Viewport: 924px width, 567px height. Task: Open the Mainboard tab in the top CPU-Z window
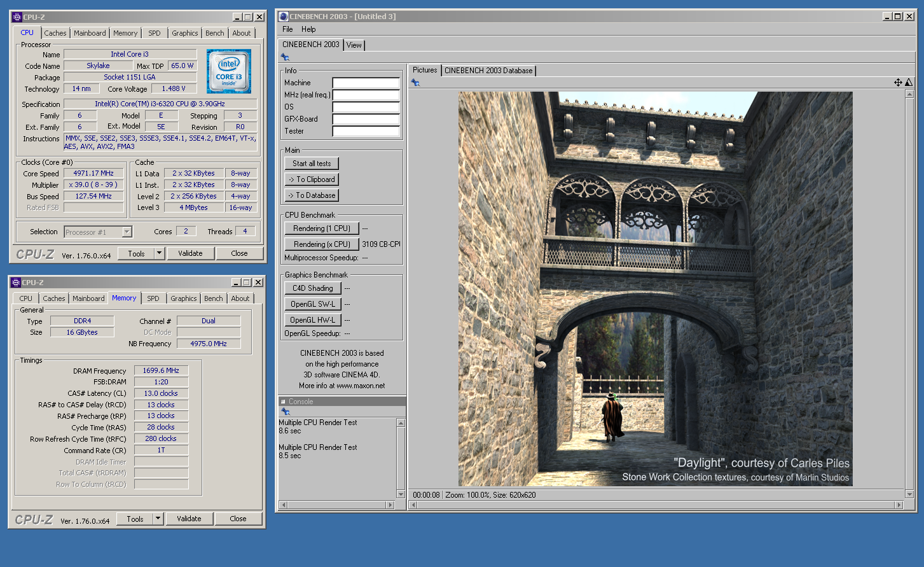tap(90, 33)
